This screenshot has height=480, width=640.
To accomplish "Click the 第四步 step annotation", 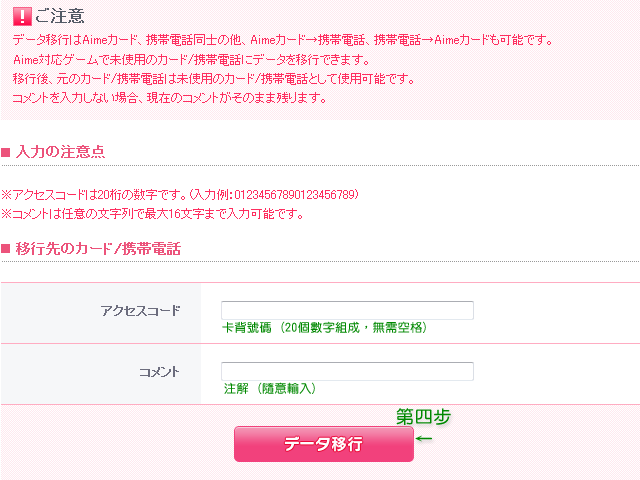I will click(424, 416).
